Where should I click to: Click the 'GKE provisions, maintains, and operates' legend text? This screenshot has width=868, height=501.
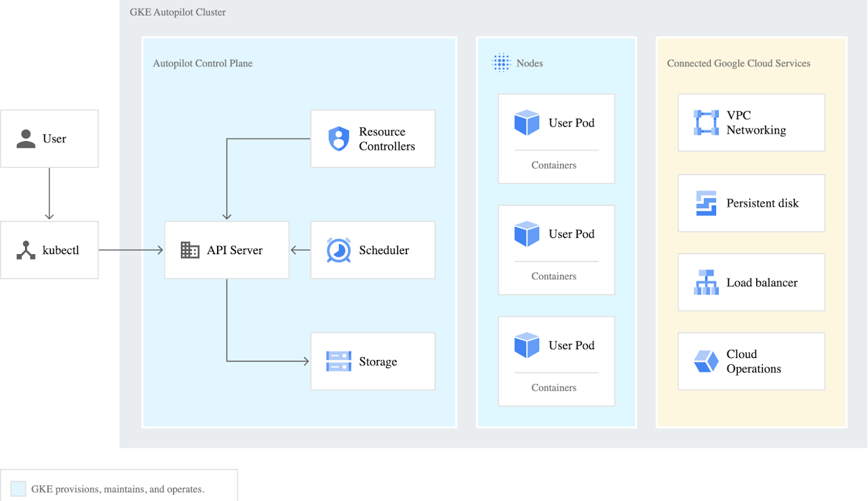pyautogui.click(x=118, y=489)
